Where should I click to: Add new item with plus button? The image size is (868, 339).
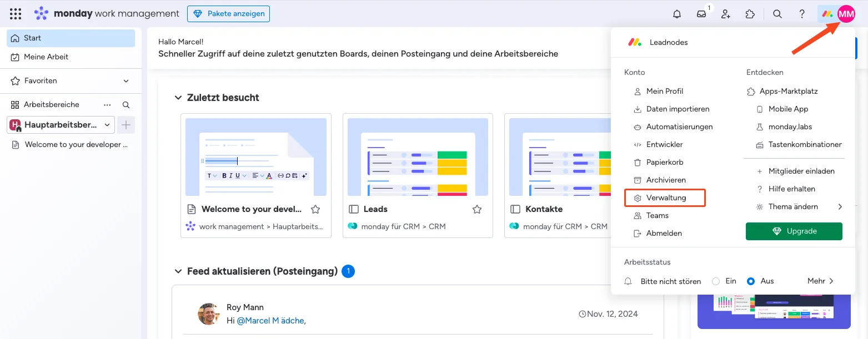click(x=126, y=125)
